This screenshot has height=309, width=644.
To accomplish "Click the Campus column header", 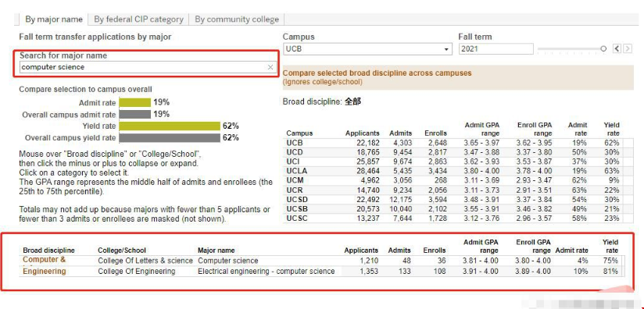I will pos(299,133).
